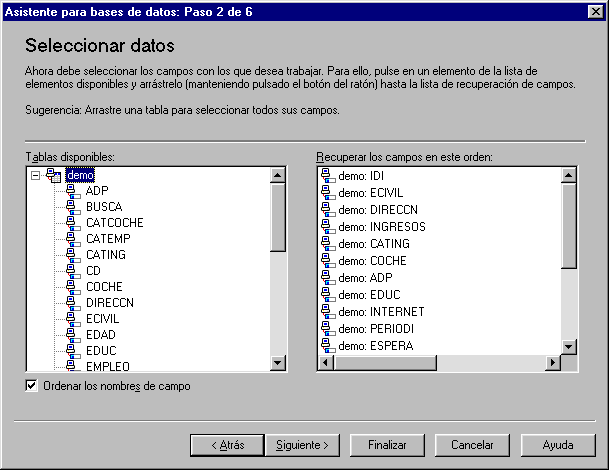Select 'demo: DIRECCN' in retrieval list
Image resolution: width=609 pixels, height=470 pixels.
pyautogui.click(x=378, y=210)
